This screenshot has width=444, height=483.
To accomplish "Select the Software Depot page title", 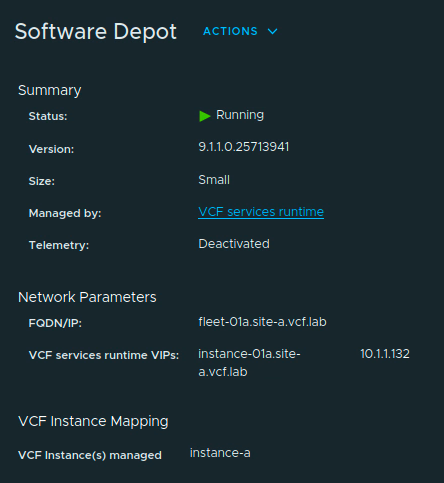I will (96, 32).
